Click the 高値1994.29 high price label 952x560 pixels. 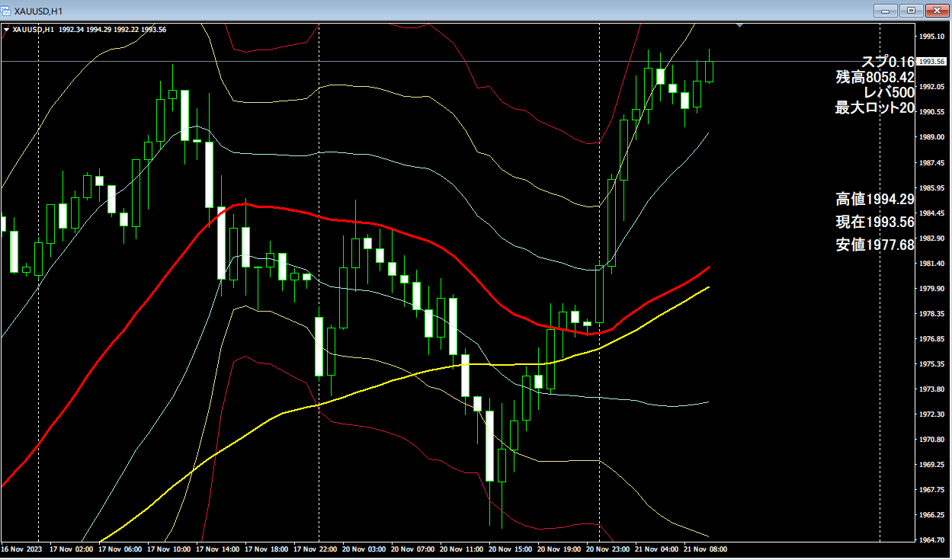click(875, 200)
